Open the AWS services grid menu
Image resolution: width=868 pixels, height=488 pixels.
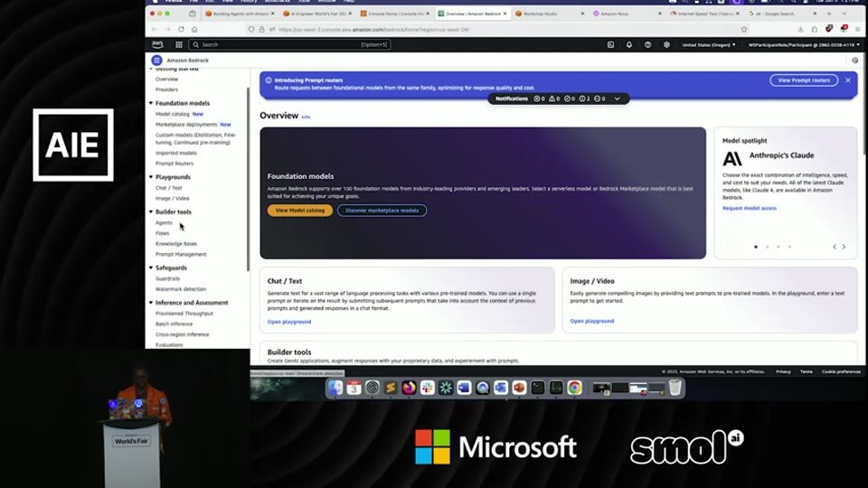tap(179, 45)
